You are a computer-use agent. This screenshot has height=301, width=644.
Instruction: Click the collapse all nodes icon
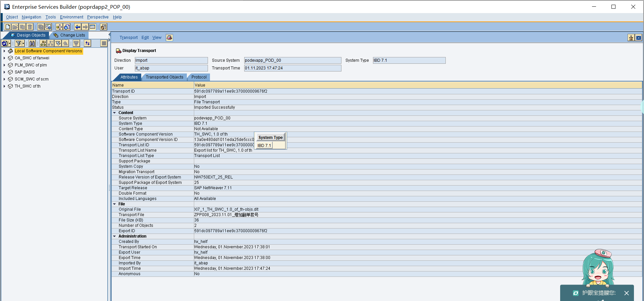pos(65,43)
